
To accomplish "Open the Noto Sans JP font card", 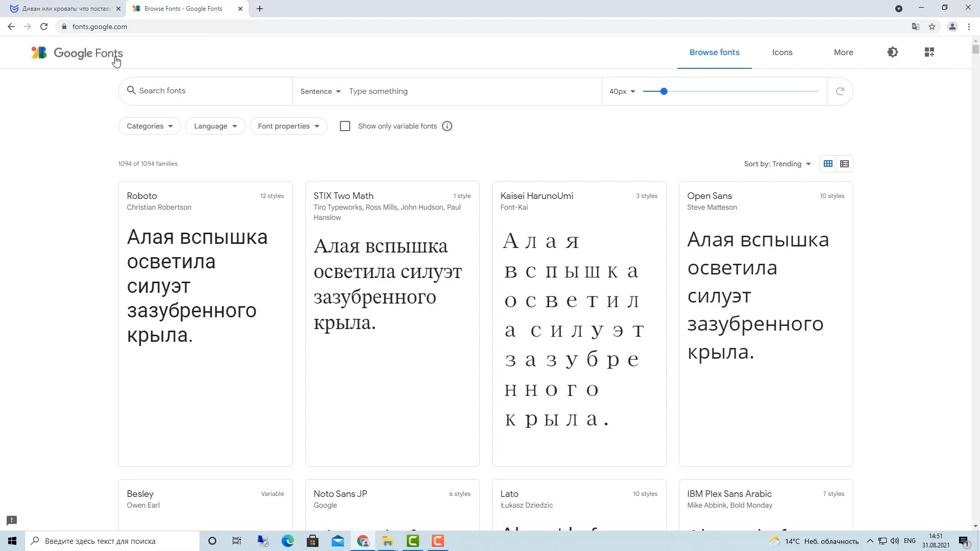I will pos(393,505).
